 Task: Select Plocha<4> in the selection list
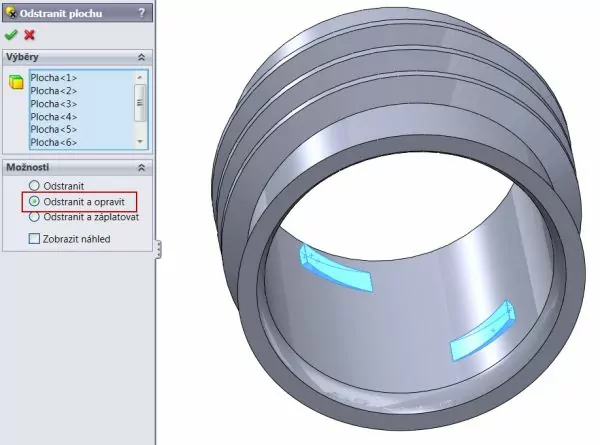[x=54, y=116]
